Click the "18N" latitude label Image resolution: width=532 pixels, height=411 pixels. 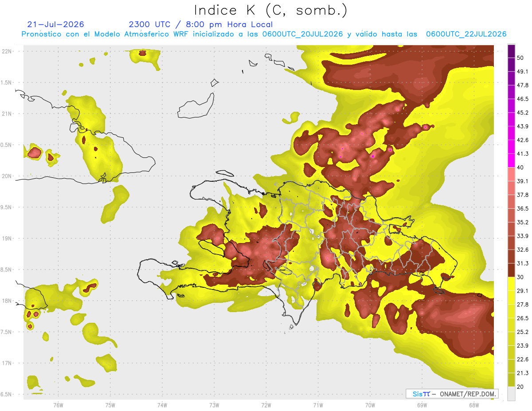point(6,301)
